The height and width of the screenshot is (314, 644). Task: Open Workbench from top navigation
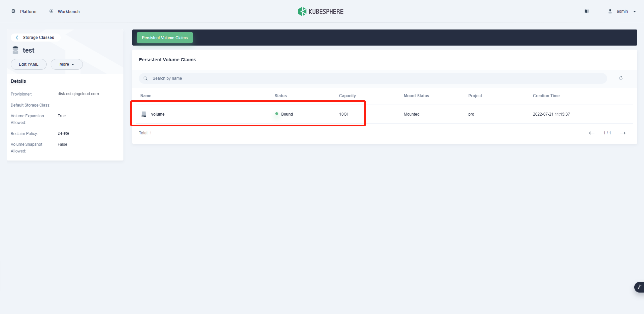69,11
